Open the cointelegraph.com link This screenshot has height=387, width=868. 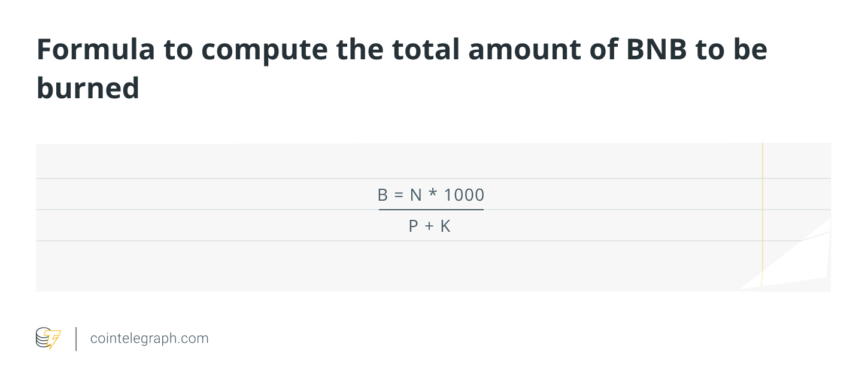pyautogui.click(x=149, y=338)
